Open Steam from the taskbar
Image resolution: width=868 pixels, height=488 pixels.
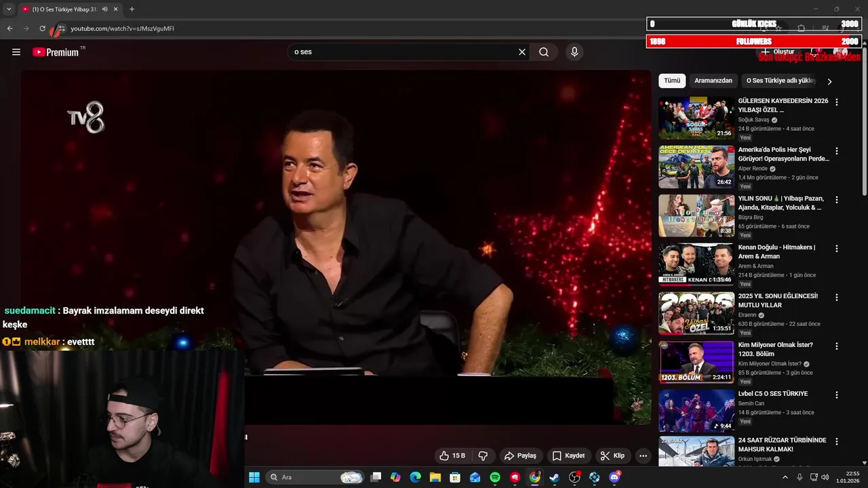click(x=555, y=477)
